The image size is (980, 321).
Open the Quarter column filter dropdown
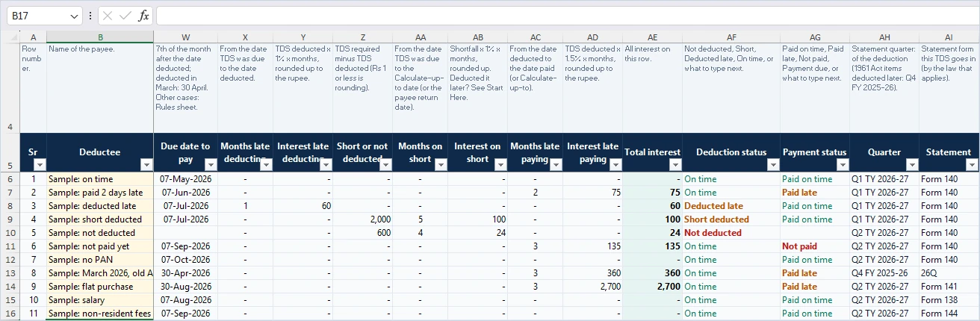[912, 165]
